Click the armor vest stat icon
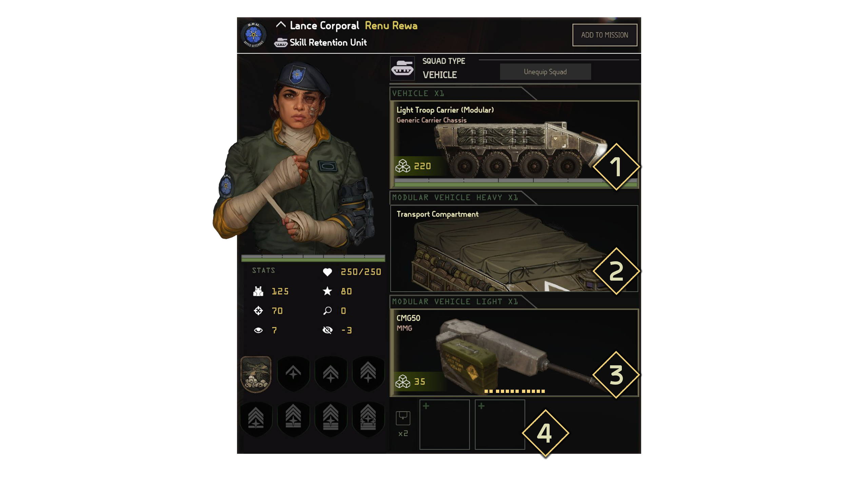 click(x=258, y=291)
